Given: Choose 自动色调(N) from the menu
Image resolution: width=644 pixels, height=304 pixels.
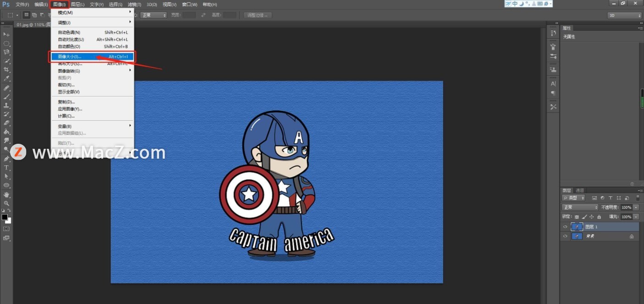Looking at the screenshot, I should click(92, 33).
